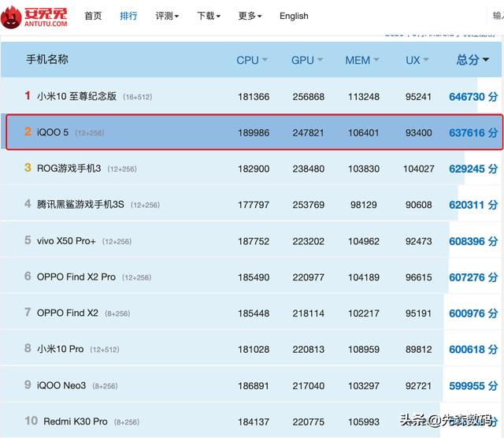Open the ROG游戏手机3 entry
Viewport: 504px width, 438px height.
69,169
